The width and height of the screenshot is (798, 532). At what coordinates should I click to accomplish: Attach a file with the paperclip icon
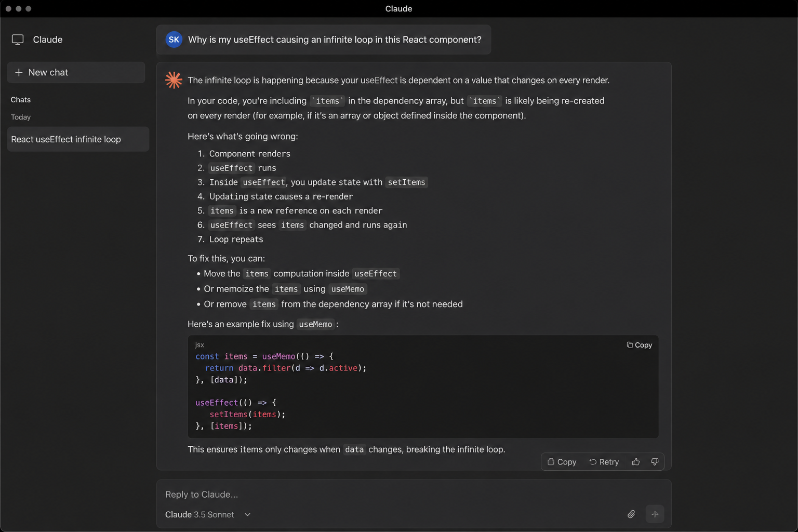click(631, 514)
